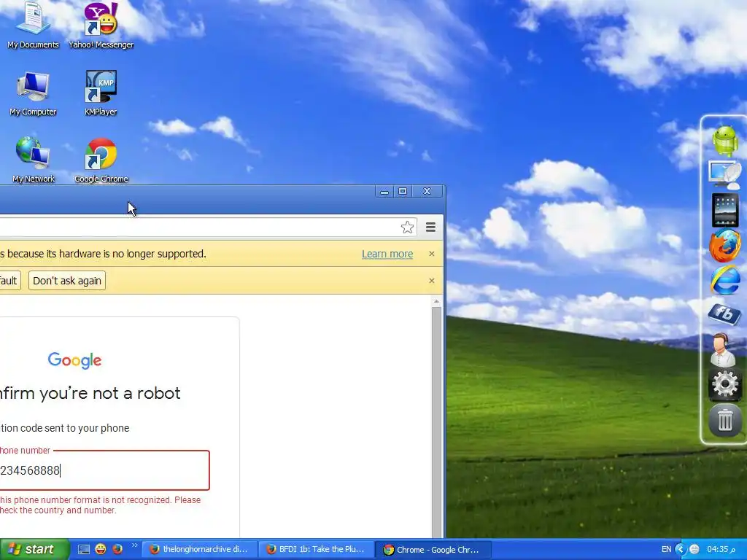Image resolution: width=747 pixels, height=560 pixels.
Task: Bookmark page with star icon in Chrome
Action: point(407,227)
